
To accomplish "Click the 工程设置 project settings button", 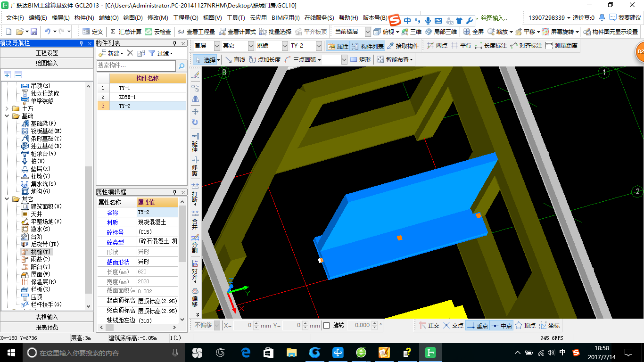I will point(47,53).
